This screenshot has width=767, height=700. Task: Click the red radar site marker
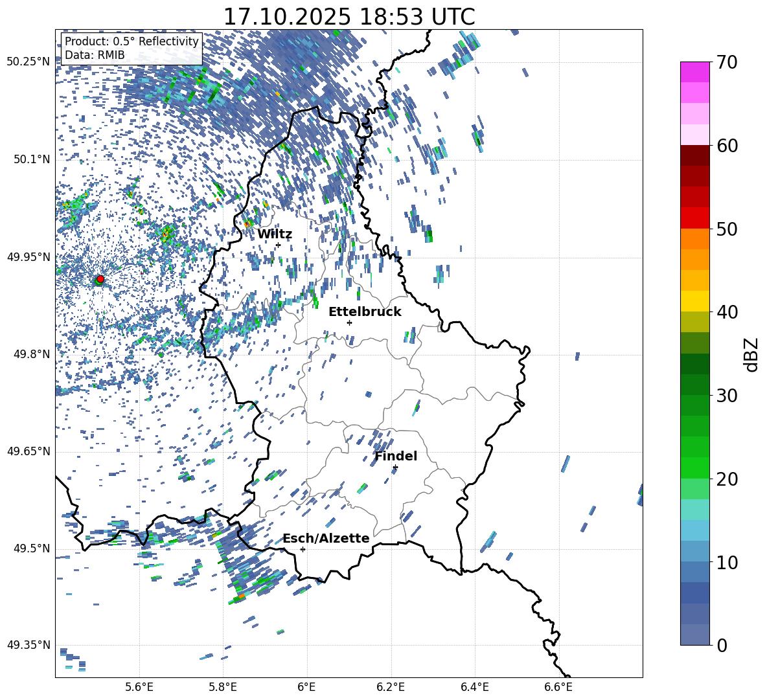tap(100, 278)
